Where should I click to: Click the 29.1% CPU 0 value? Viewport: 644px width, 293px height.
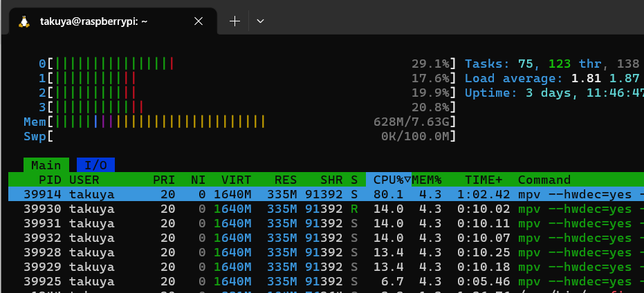click(430, 64)
